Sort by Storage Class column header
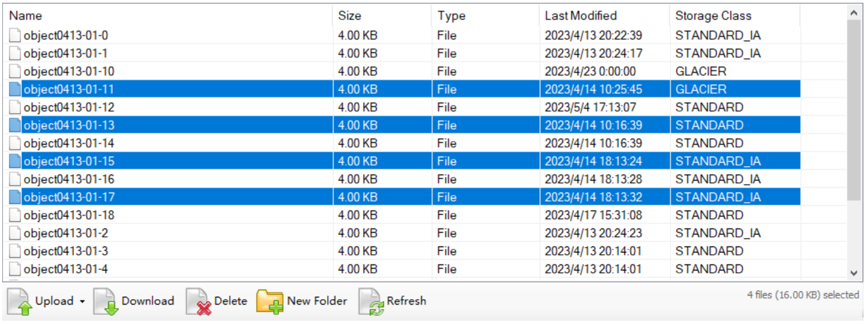This screenshot has height=324, width=868. coord(713,16)
